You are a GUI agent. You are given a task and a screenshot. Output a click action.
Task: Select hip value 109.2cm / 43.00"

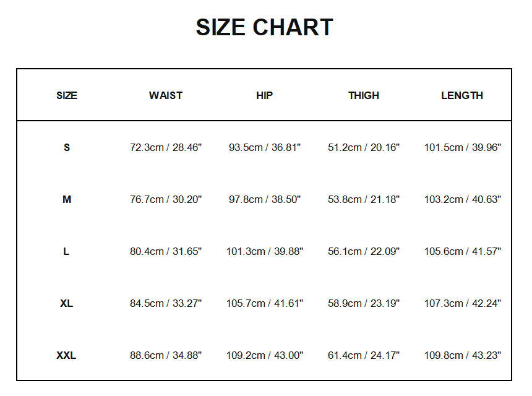point(264,355)
